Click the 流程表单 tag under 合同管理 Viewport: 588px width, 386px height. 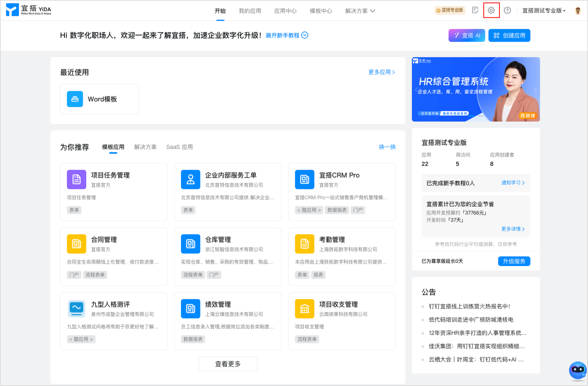click(x=95, y=275)
